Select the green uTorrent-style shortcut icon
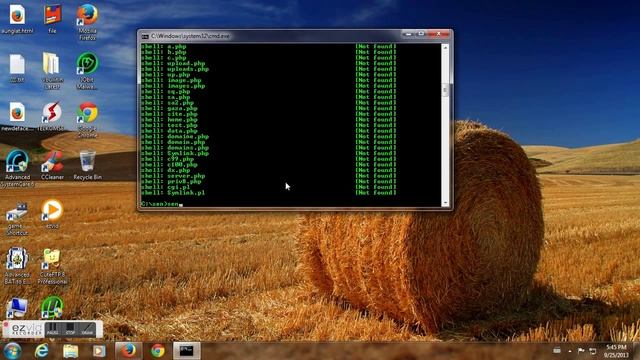The image size is (640, 360). (x=52, y=307)
